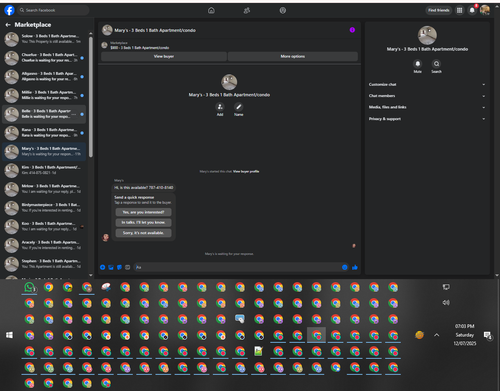Open the system tray round orange icon
The image size is (500, 391).
coord(420,335)
